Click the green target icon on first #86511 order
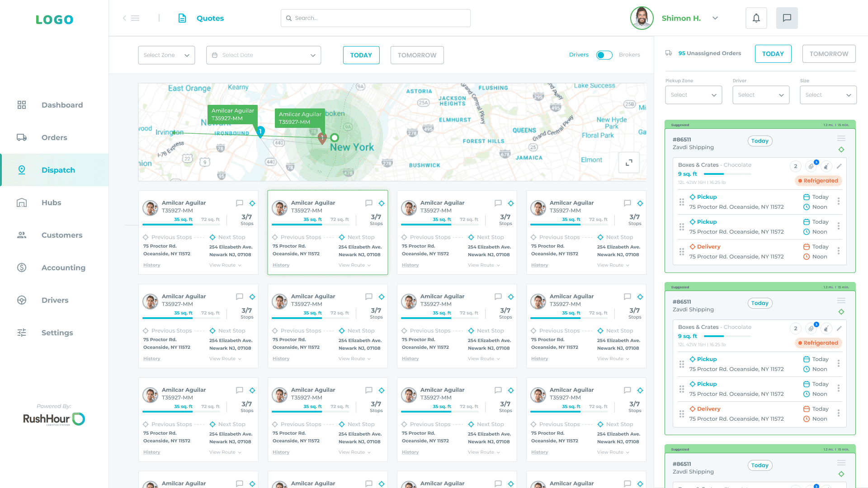This screenshot has width=868, height=488. [841, 150]
